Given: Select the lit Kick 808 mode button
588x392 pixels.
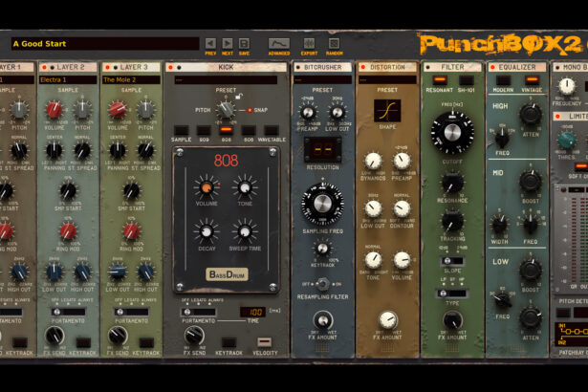Looking at the screenshot, I should pyautogui.click(x=227, y=131).
